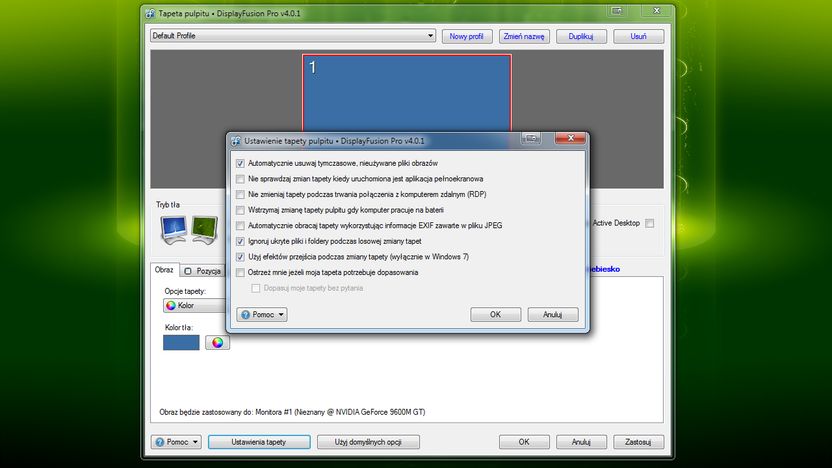Screen dimensions: 832x468
Task: Click Anuluj in the wallpaper settings dialog
Action: point(553,315)
